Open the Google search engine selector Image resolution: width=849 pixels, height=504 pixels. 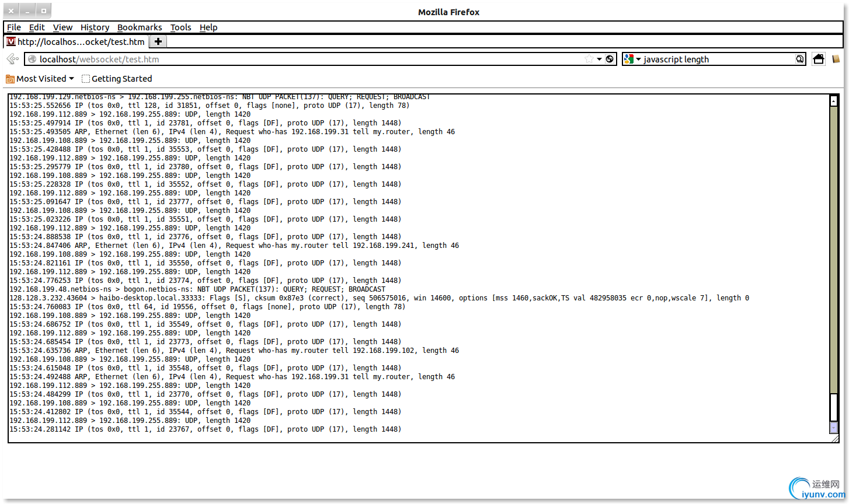[633, 59]
